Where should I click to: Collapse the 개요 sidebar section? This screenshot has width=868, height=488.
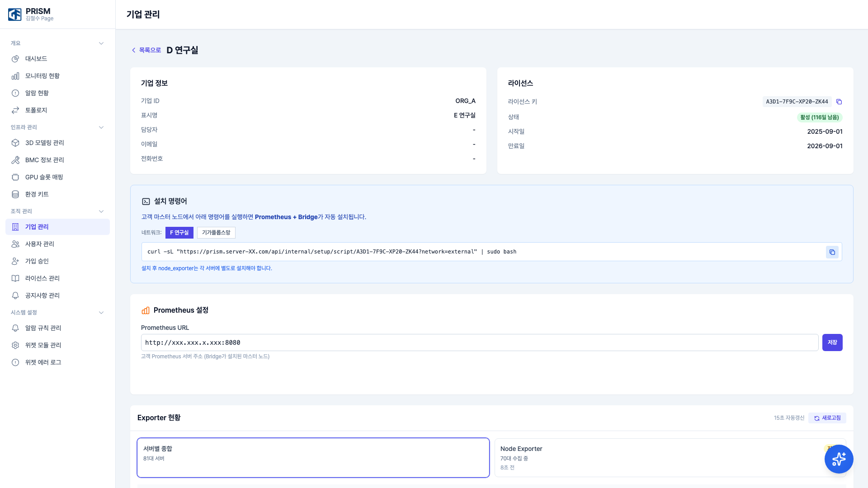click(101, 43)
